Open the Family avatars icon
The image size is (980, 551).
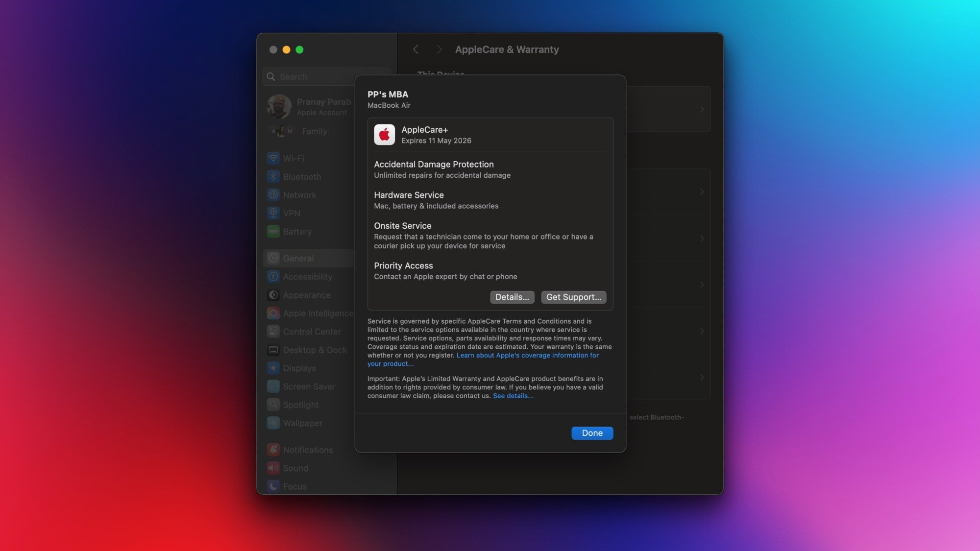(x=282, y=131)
